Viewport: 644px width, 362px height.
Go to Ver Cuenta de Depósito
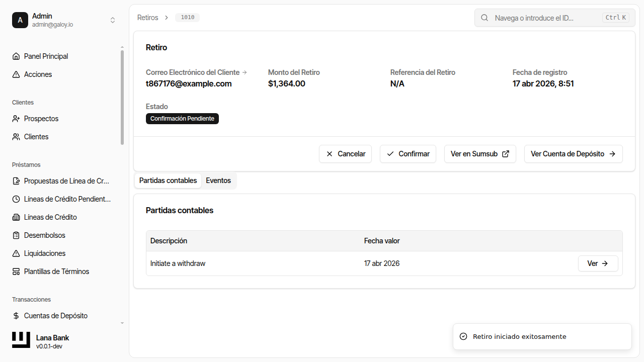pos(573,154)
